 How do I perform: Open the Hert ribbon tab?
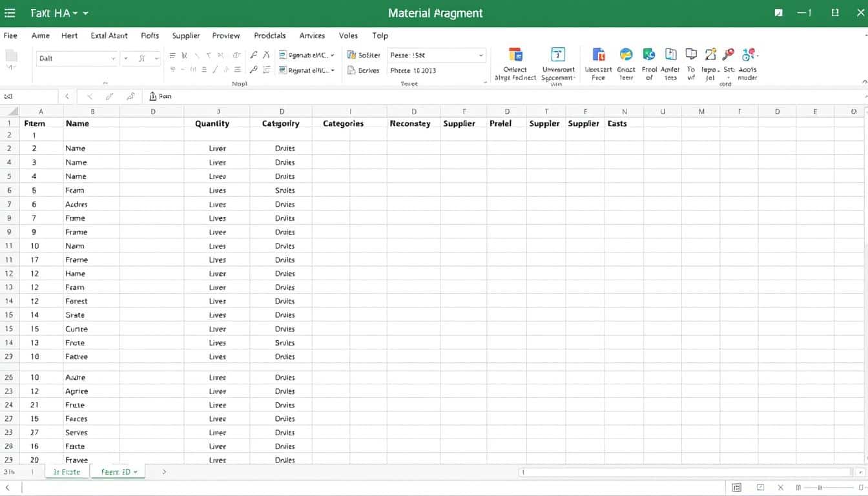coord(69,36)
